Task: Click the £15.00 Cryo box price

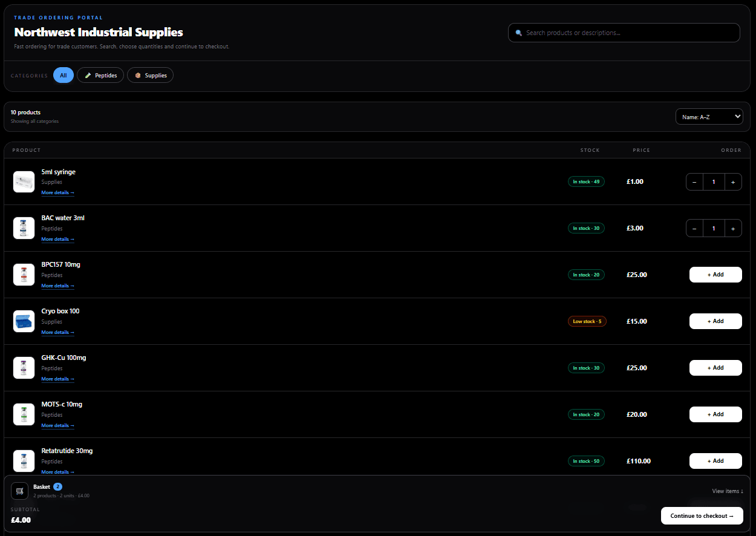Action: tap(637, 321)
